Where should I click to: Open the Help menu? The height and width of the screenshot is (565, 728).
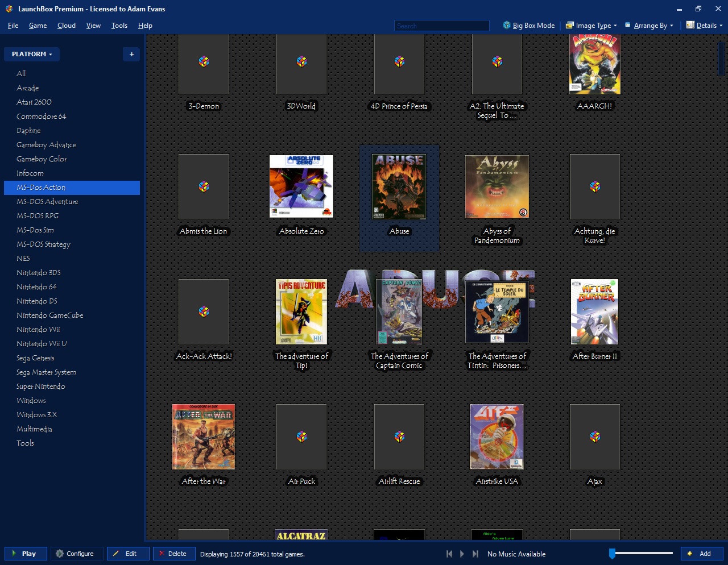[x=145, y=26]
